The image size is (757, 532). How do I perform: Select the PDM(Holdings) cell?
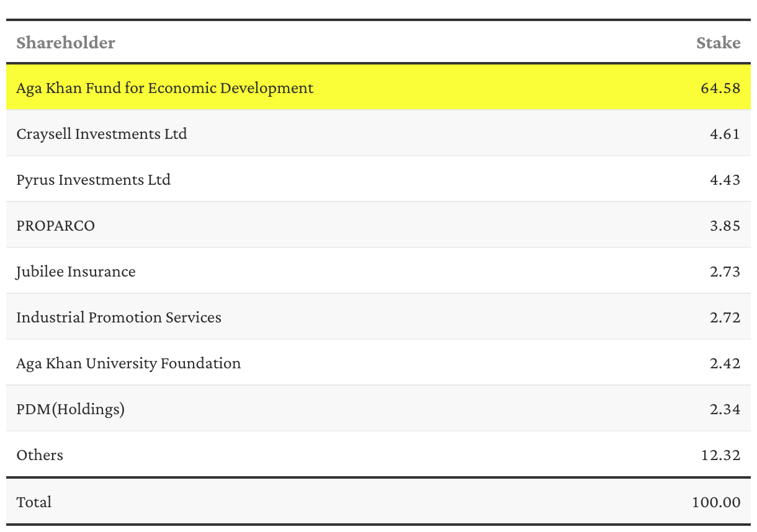pyautogui.click(x=71, y=409)
